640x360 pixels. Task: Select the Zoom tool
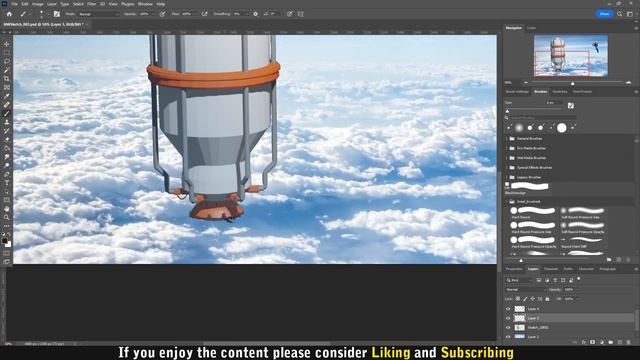pos(7,217)
